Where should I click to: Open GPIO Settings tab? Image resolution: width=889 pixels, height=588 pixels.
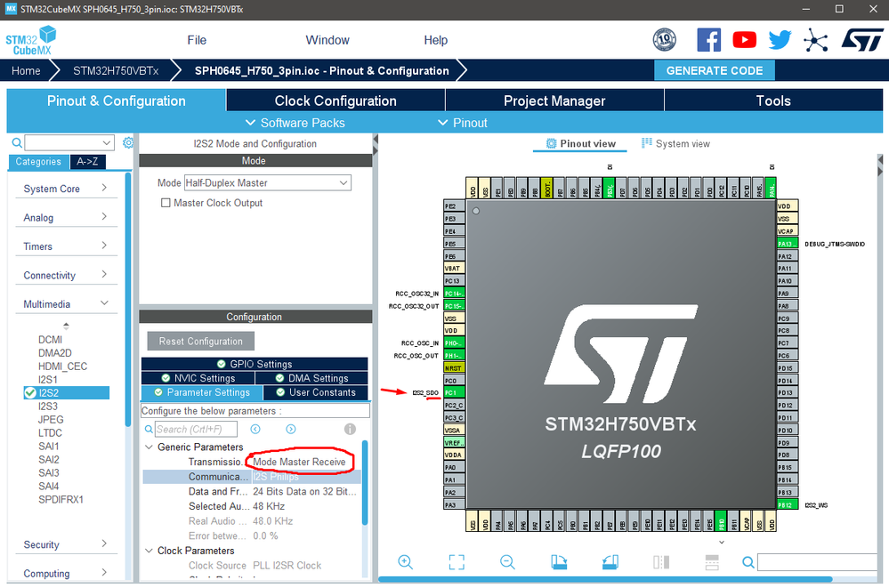[x=255, y=364]
